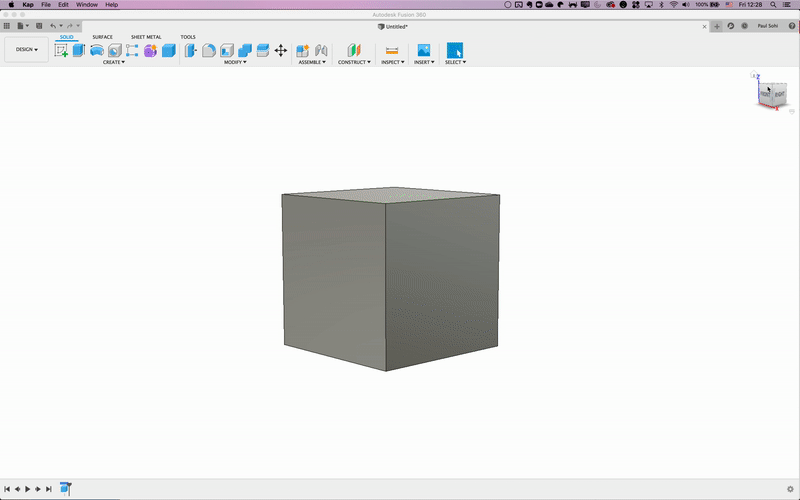Select the Offset Plane construct tool
800x500 pixels.
click(x=354, y=50)
